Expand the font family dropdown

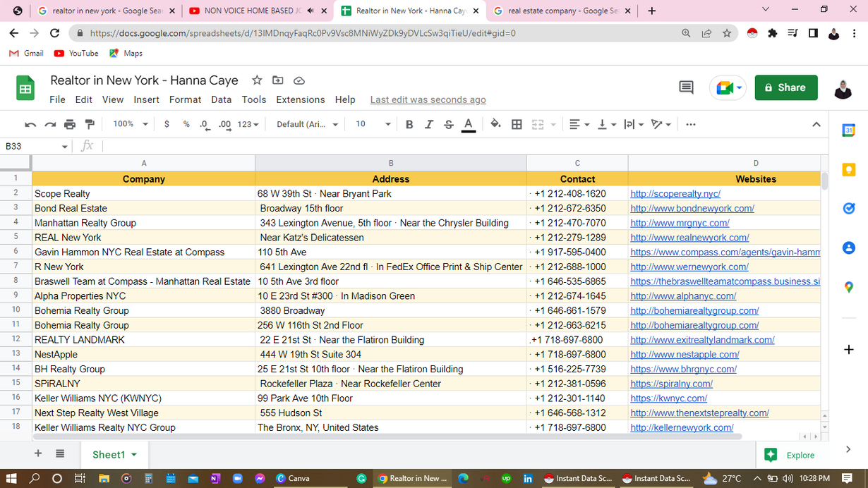click(x=307, y=124)
